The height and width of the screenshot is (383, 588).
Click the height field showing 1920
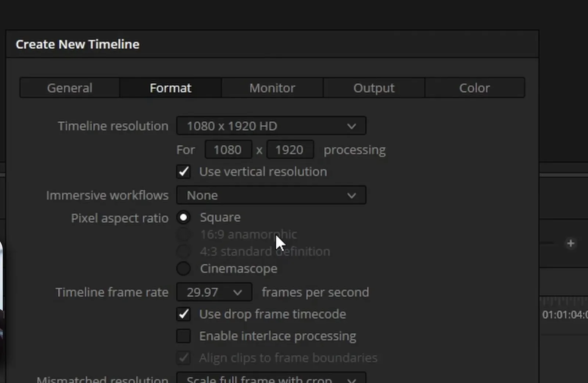point(290,149)
